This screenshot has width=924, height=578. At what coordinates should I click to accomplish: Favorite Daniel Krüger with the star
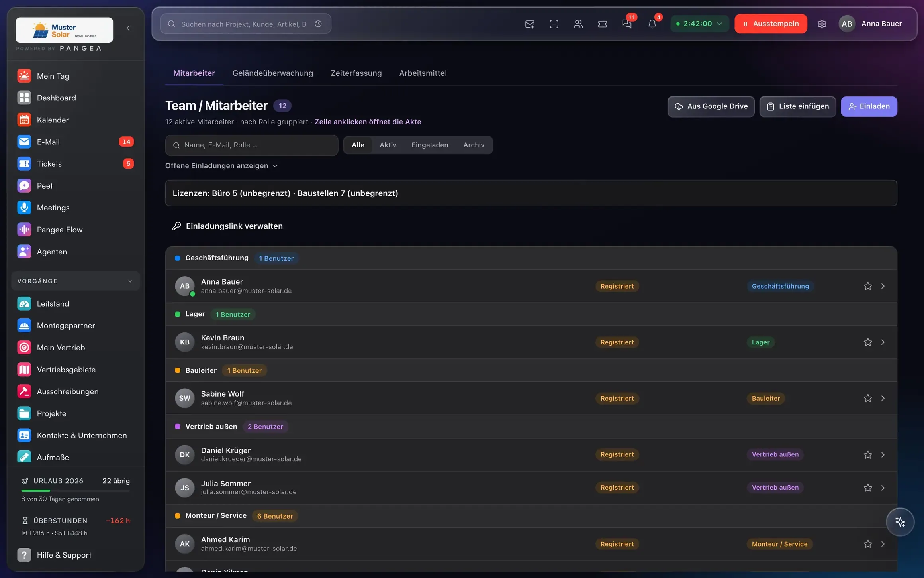(868, 455)
